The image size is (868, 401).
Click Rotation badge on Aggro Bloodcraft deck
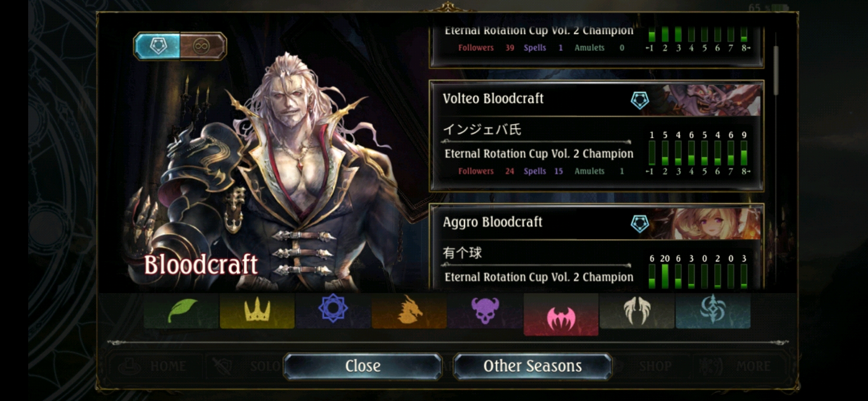tap(639, 224)
